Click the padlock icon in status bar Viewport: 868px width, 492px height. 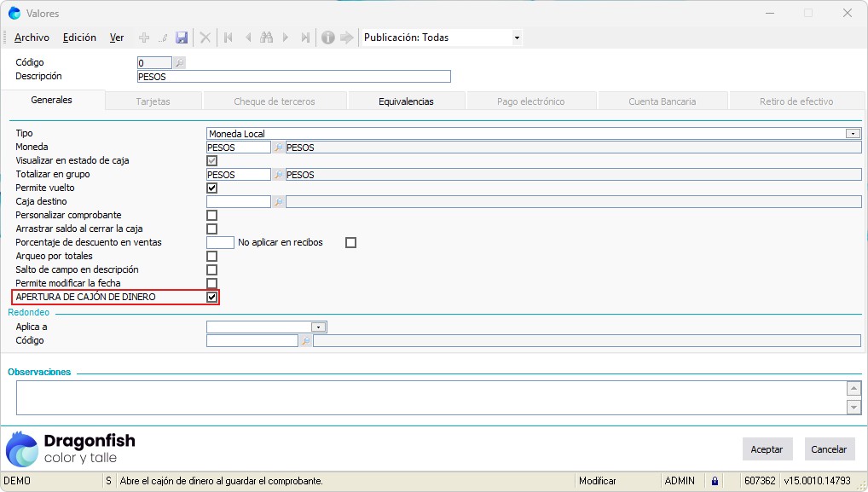coord(715,481)
